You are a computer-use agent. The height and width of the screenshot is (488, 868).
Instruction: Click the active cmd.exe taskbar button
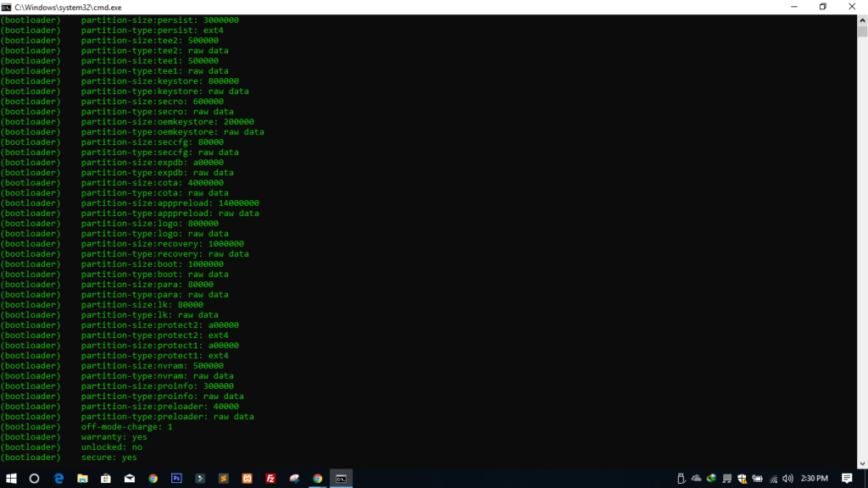pos(341,479)
